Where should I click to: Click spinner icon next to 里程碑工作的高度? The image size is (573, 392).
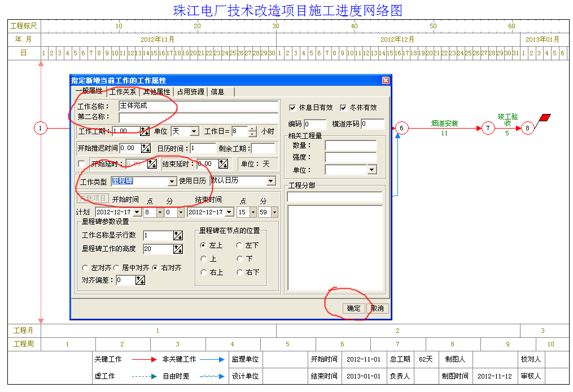178,249
